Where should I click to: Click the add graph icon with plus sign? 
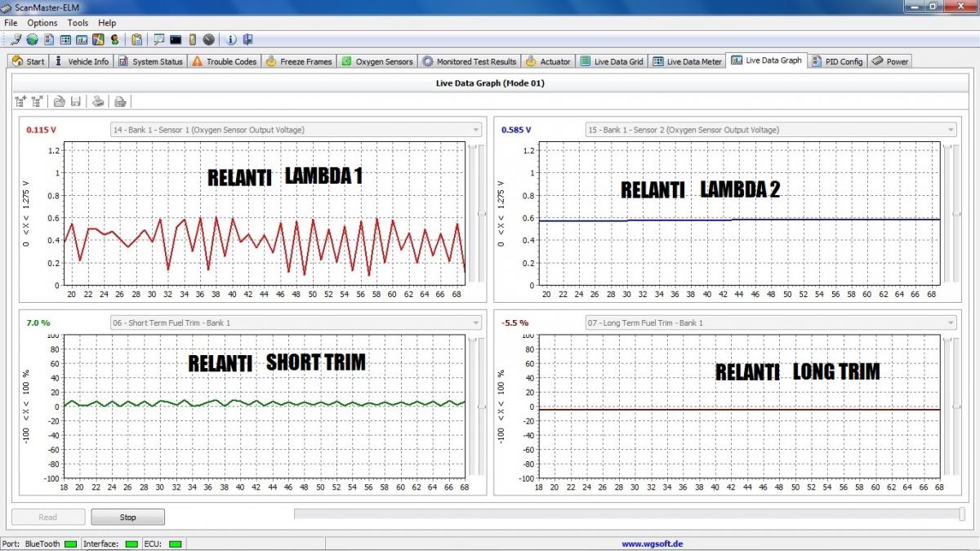coord(20,101)
